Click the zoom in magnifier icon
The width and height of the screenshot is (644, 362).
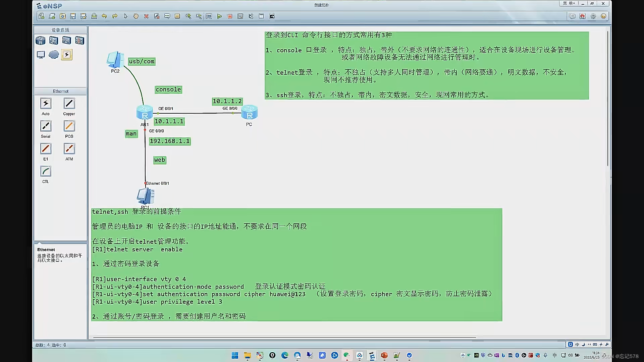188,16
